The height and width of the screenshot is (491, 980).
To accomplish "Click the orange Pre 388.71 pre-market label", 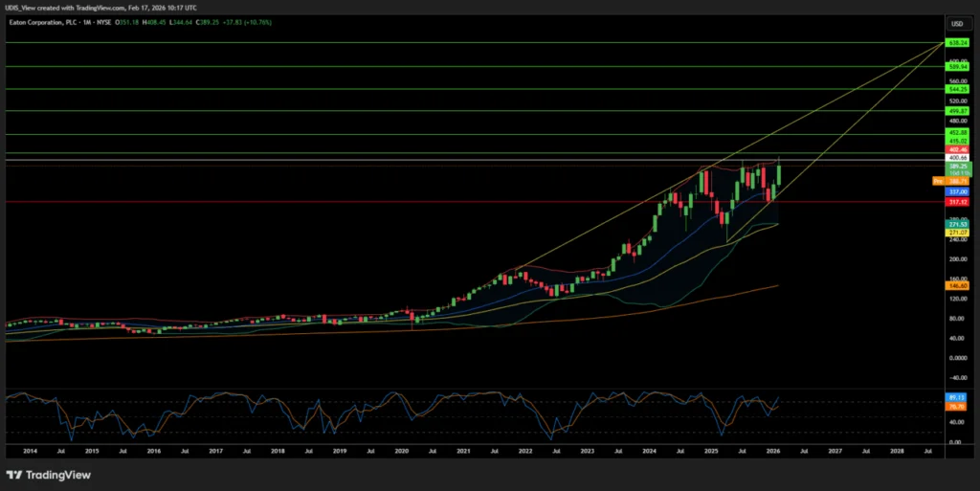I will click(x=950, y=181).
